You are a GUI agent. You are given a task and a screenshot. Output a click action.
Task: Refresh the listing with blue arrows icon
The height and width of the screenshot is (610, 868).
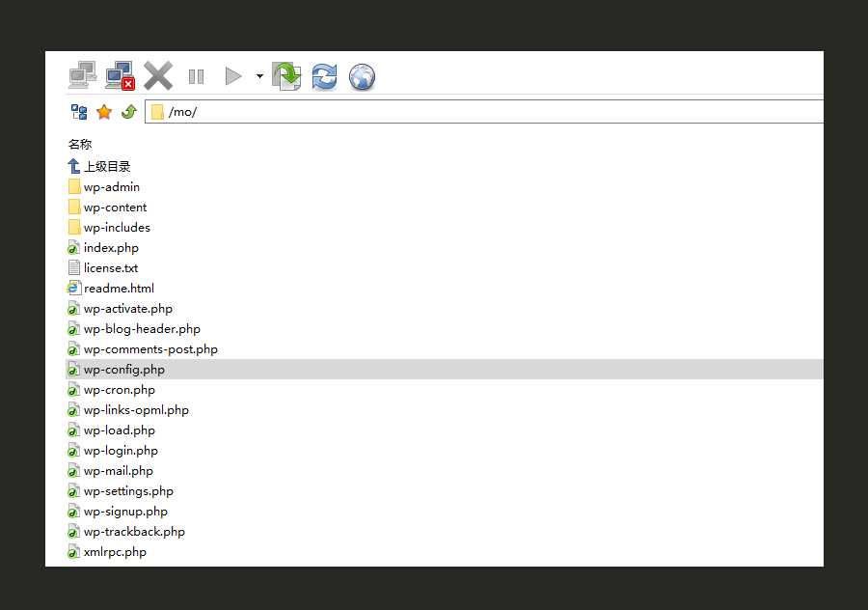[324, 76]
